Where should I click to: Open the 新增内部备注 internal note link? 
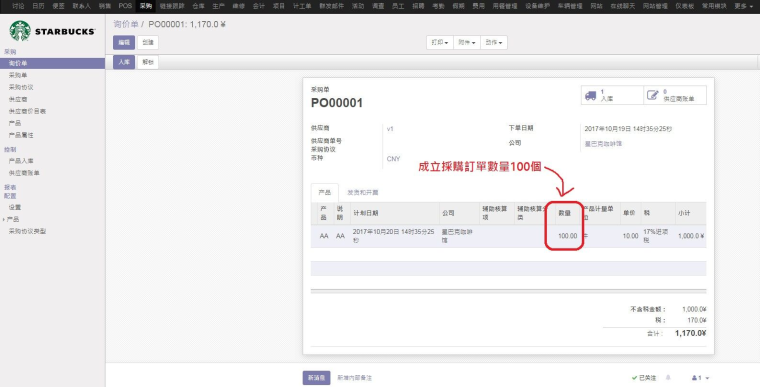pyautogui.click(x=354, y=378)
